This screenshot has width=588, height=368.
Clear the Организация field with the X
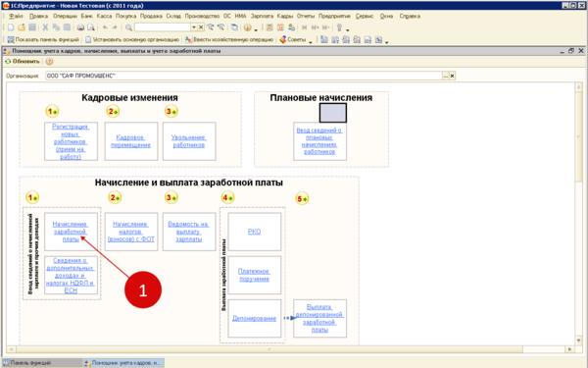point(452,76)
